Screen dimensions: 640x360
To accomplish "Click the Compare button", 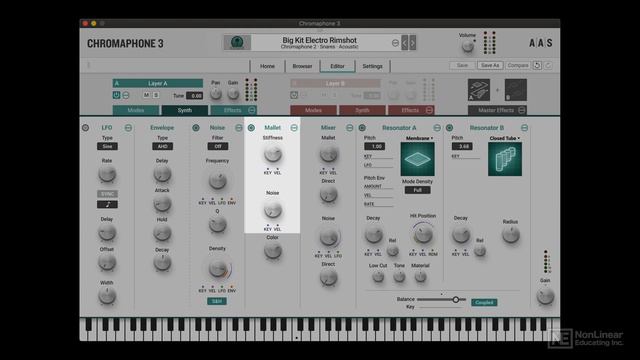I will [x=518, y=65].
